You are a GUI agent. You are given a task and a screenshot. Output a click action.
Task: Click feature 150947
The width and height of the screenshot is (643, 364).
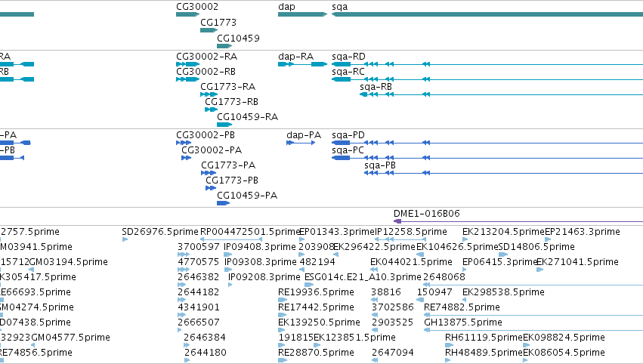(x=420, y=300)
